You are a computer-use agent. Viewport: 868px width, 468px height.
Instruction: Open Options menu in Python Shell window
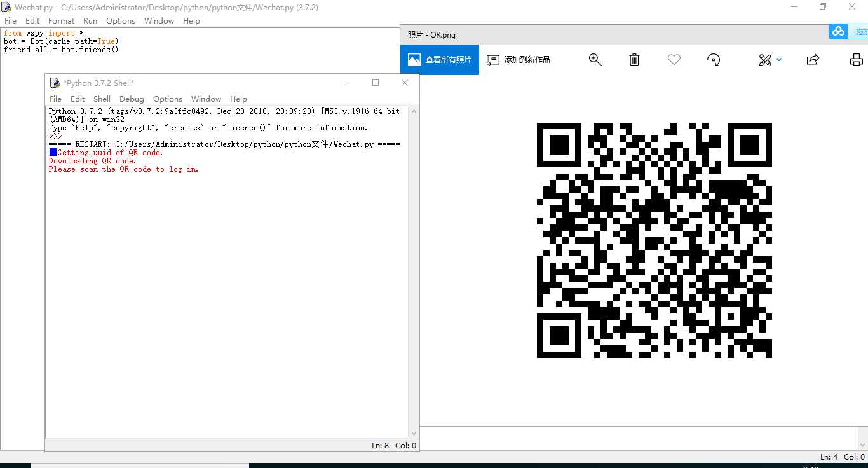pos(168,99)
